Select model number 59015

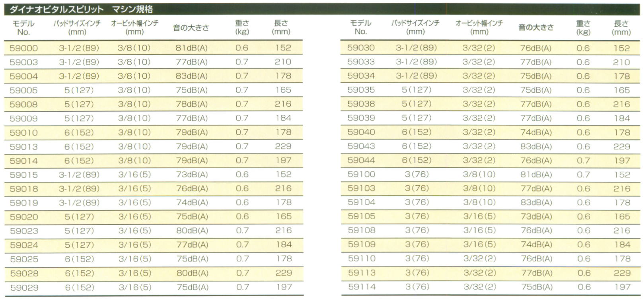click(24, 175)
